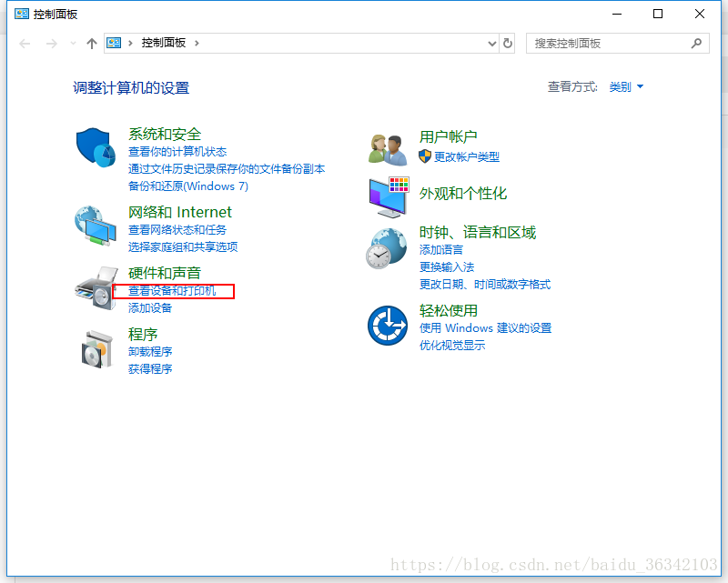Open 程序 category heading
Image resolution: width=728 pixels, height=583 pixels.
click(143, 334)
